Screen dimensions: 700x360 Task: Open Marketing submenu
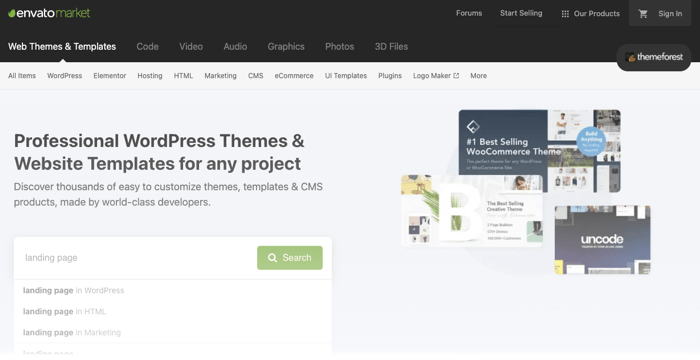[x=220, y=76]
